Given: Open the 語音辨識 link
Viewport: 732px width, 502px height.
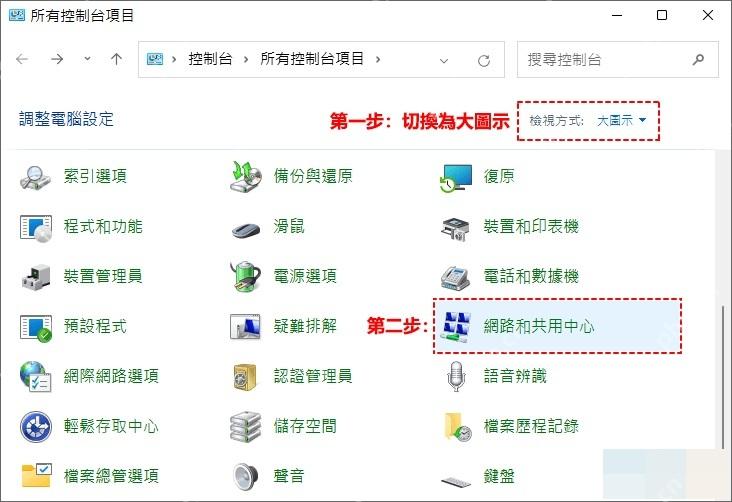Looking at the screenshot, I should [515, 376].
